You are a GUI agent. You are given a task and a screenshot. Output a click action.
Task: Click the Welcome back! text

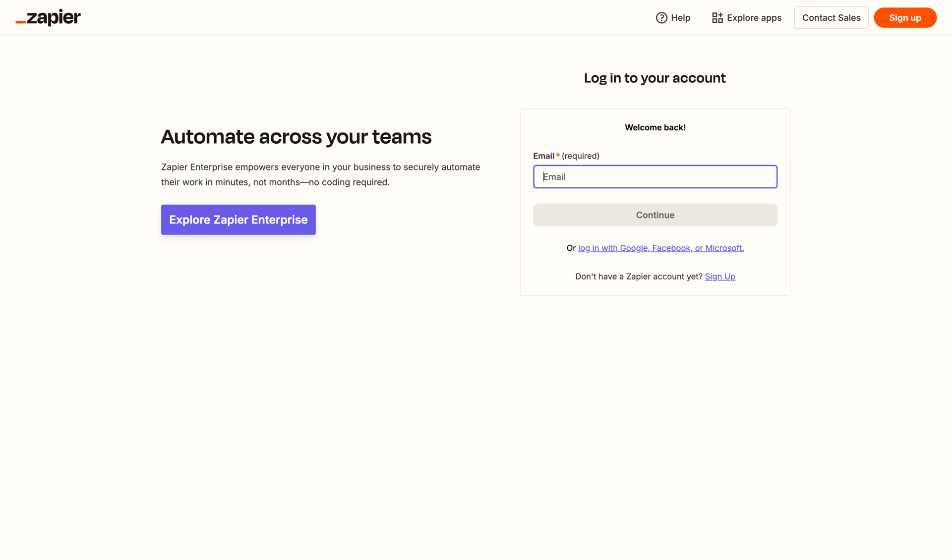[x=655, y=127]
